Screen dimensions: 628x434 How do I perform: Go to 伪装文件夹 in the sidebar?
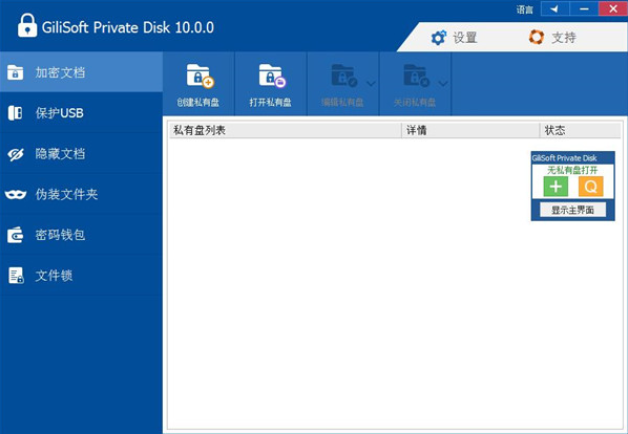coord(66,194)
